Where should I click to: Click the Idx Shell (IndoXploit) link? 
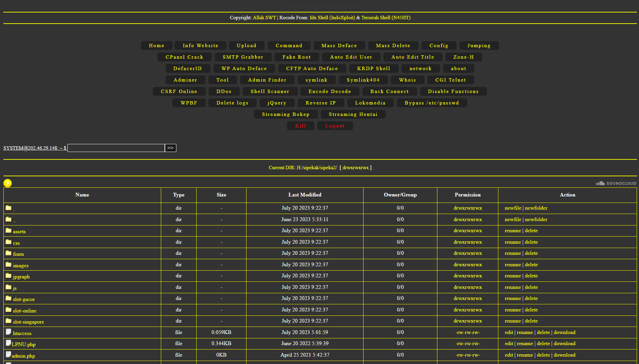point(332,18)
